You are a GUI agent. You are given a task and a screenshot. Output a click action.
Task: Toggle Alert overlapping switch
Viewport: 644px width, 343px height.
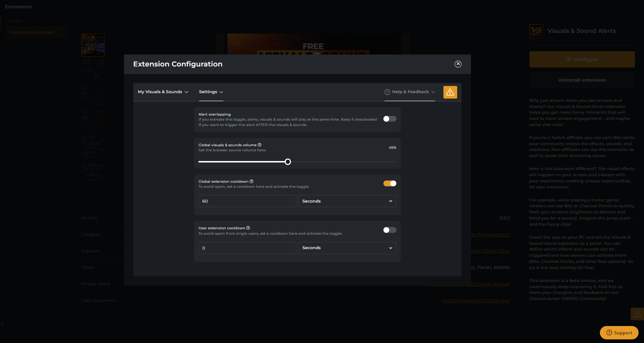(390, 119)
